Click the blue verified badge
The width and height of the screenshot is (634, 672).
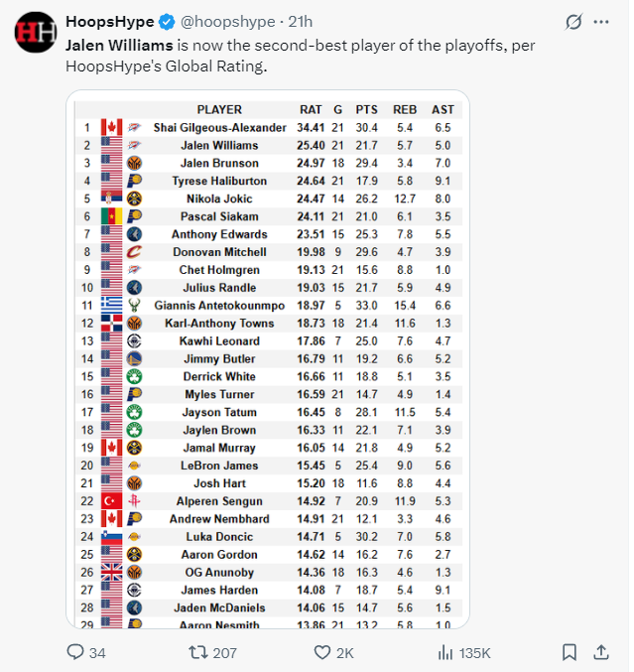[x=166, y=21]
